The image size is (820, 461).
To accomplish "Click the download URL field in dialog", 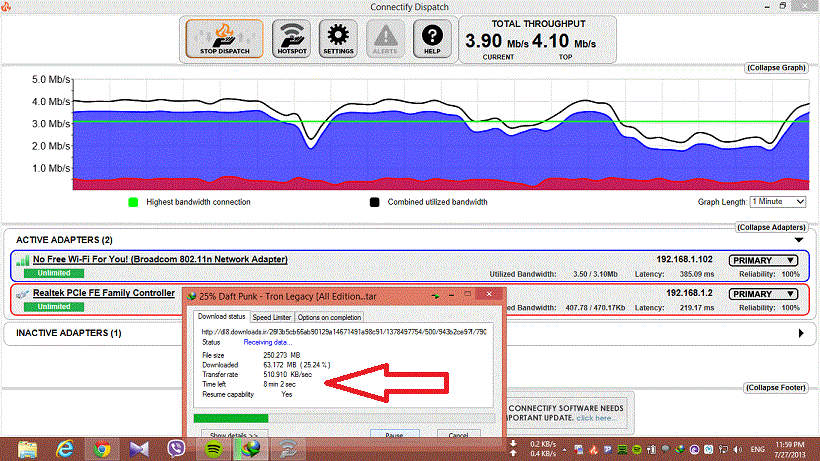I will [344, 332].
